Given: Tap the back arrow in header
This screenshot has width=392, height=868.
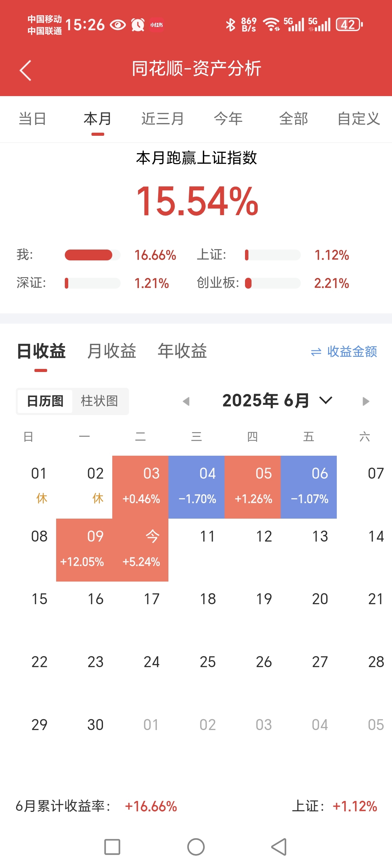Looking at the screenshot, I should 25,70.
